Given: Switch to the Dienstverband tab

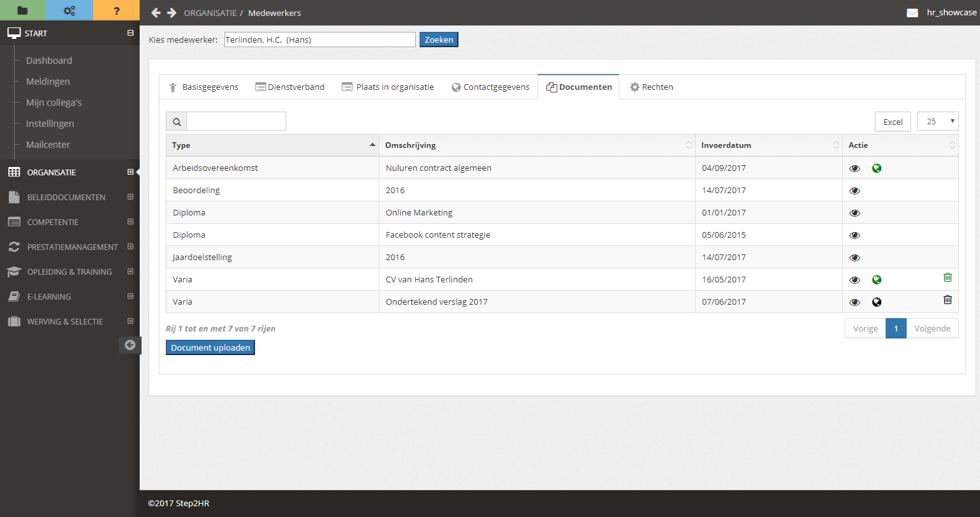Looking at the screenshot, I should point(290,87).
